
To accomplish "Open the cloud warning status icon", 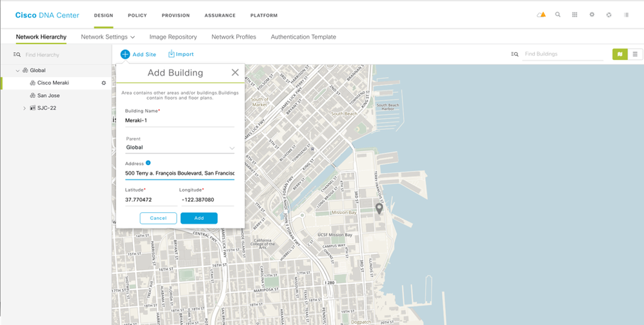I will pyautogui.click(x=541, y=15).
